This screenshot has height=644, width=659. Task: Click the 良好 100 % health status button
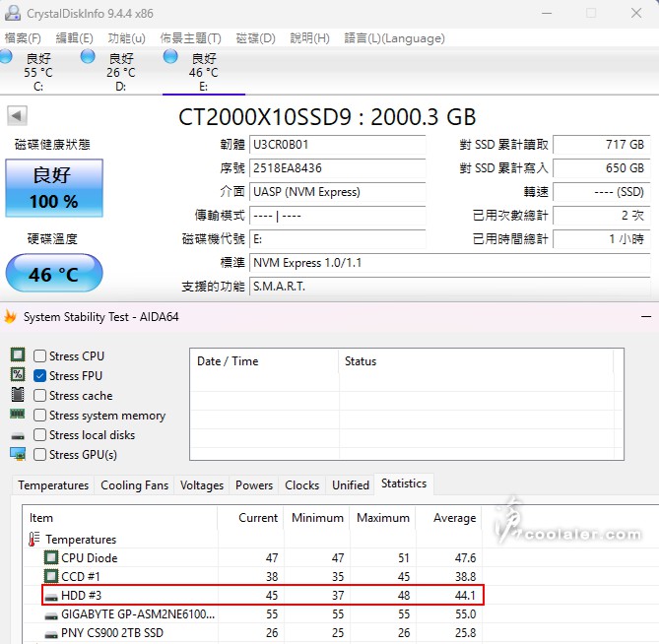pos(54,188)
